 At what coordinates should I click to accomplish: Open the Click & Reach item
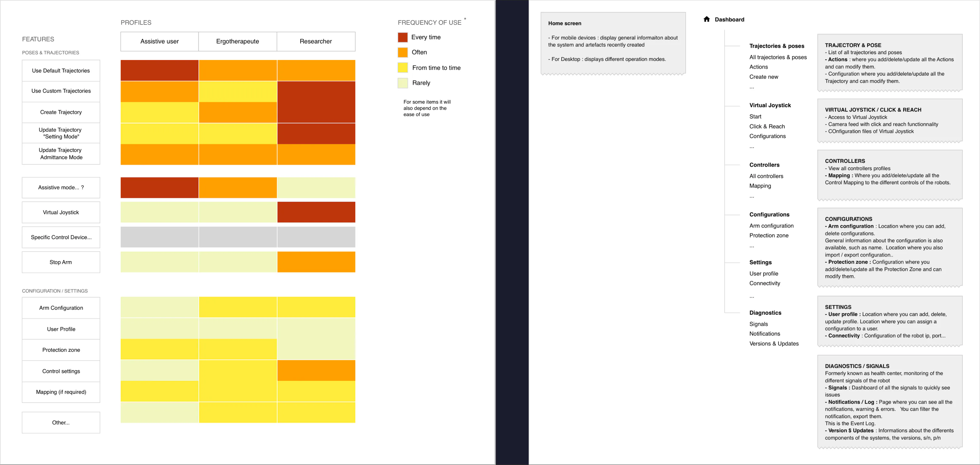coord(767,127)
